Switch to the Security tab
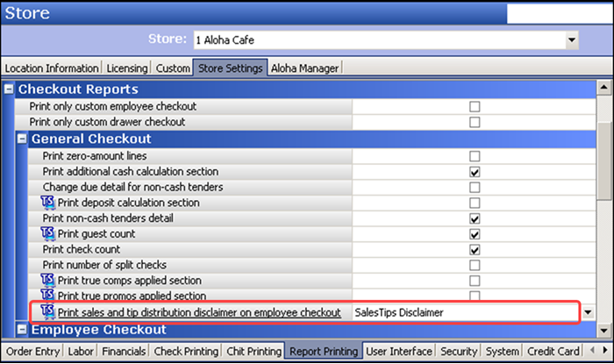Screen dimensions: 614x364 coord(459,352)
